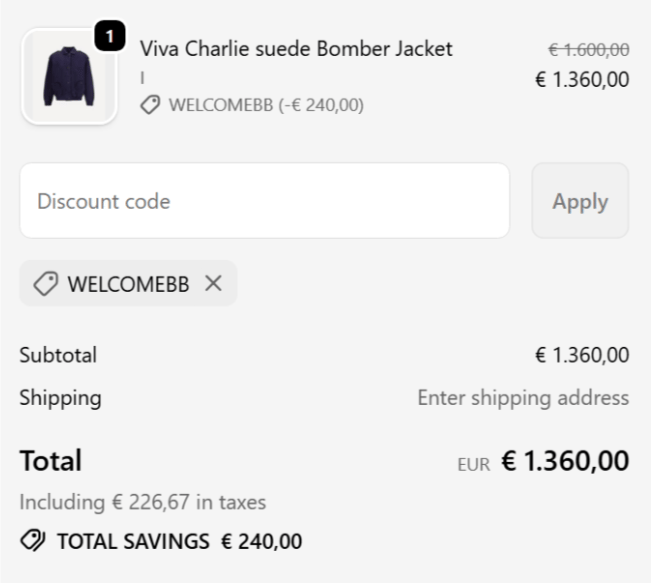
Task: Click the Subtotal amount € 1.360,00
Action: click(582, 355)
